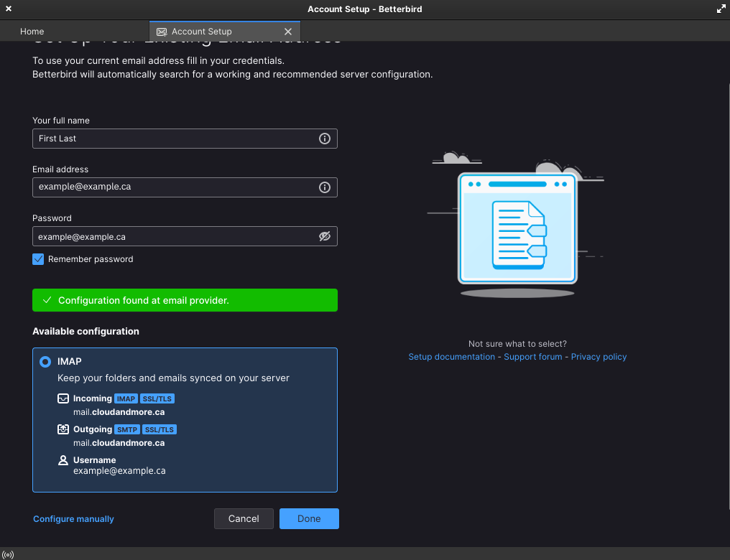Open the Setup documentation link

(x=452, y=357)
